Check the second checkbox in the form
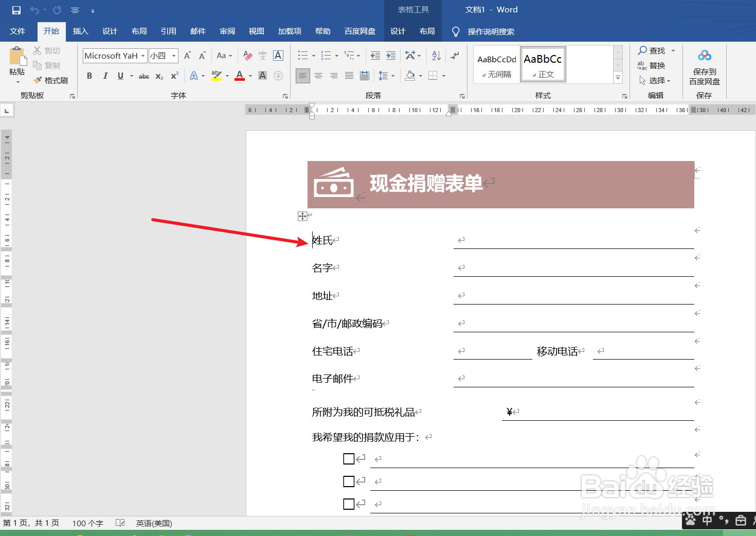The width and height of the screenshot is (756, 536). pos(349,481)
